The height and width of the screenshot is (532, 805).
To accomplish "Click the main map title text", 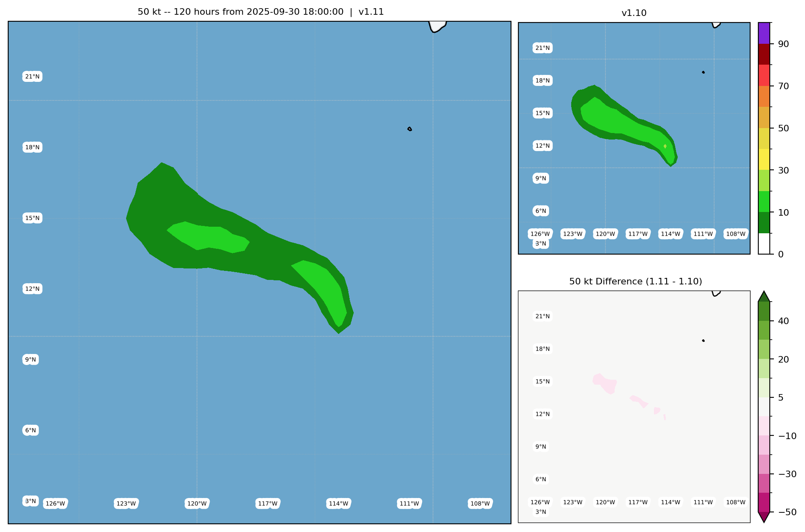I will pyautogui.click(x=260, y=12).
